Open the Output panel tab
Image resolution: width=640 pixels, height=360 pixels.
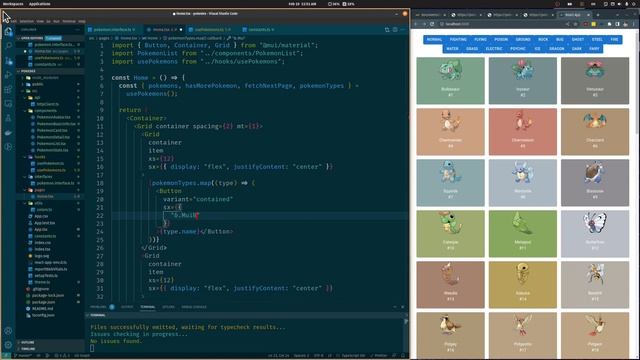click(x=127, y=307)
